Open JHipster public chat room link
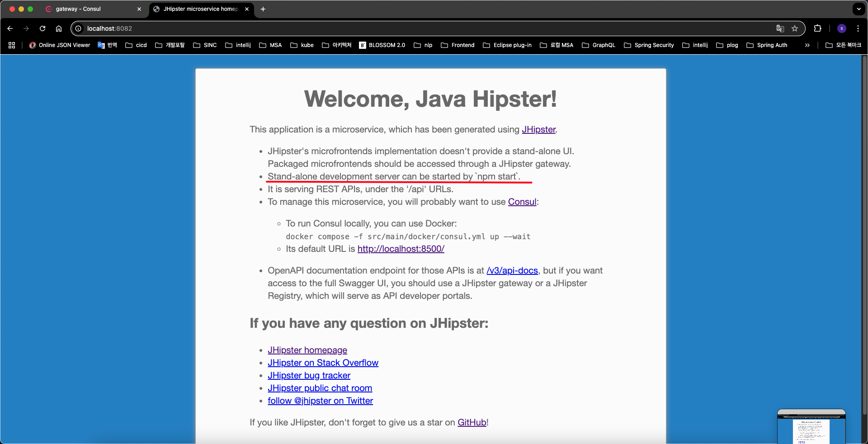The height and width of the screenshot is (444, 868). tap(320, 388)
